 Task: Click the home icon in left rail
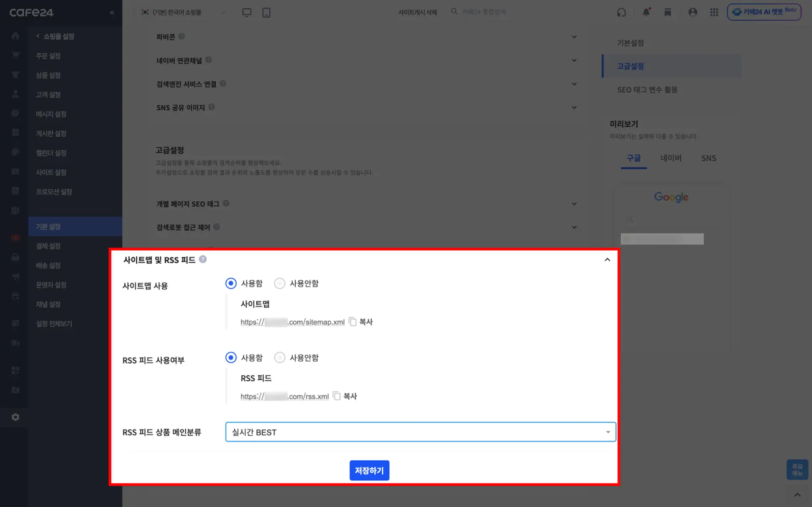[16, 36]
